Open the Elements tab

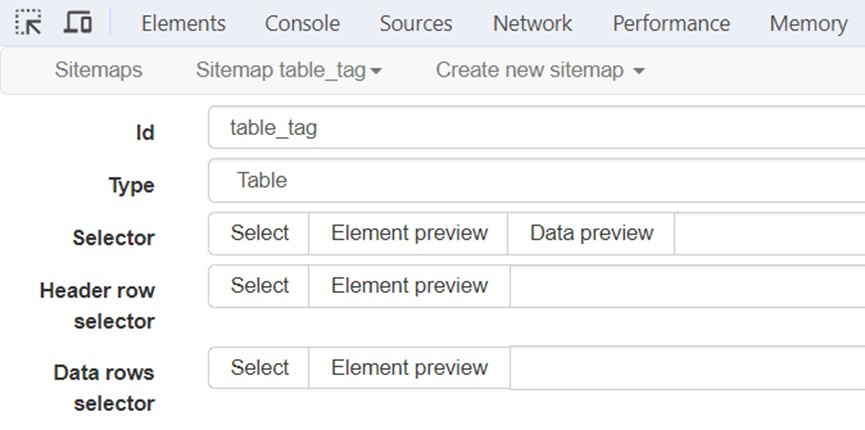coord(183,23)
